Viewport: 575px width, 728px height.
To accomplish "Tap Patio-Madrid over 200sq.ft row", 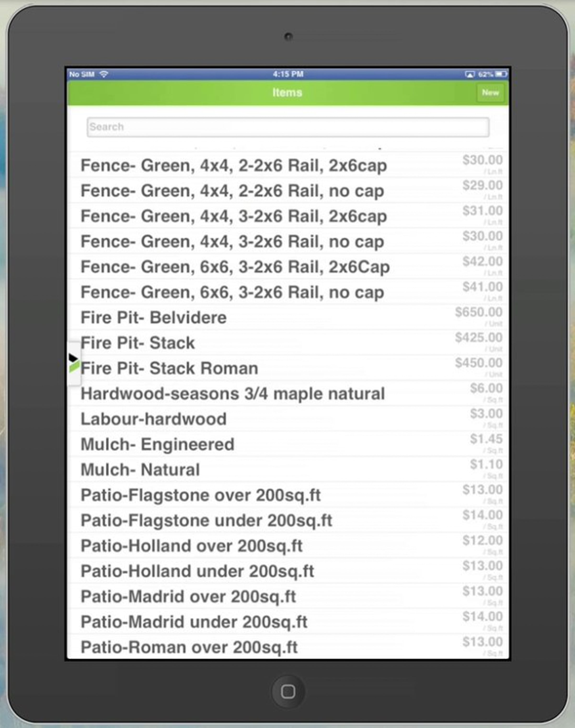I will coord(188,597).
